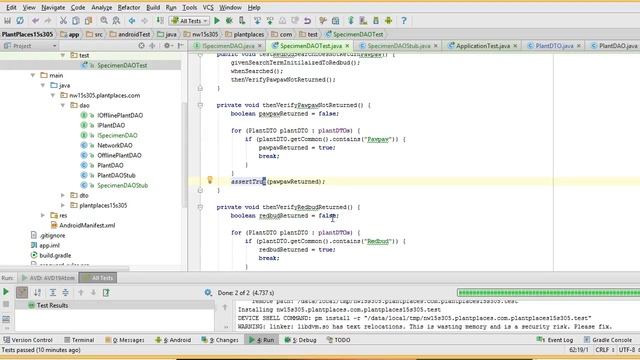Open the Event Log
Screen dimensions: 640x360
(555, 340)
